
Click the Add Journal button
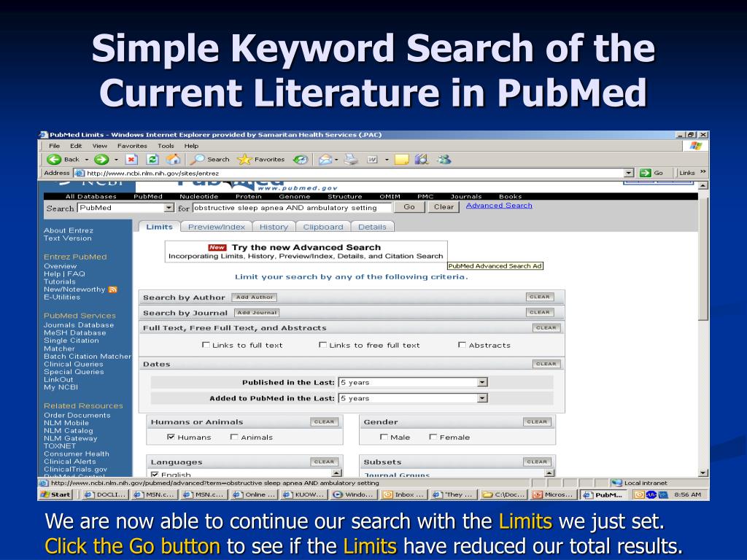pos(257,313)
